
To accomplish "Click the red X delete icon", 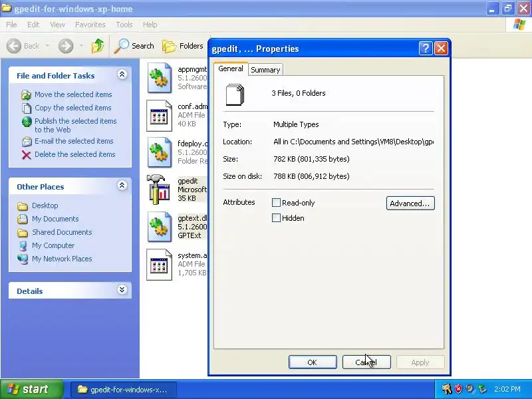I will click(26, 155).
